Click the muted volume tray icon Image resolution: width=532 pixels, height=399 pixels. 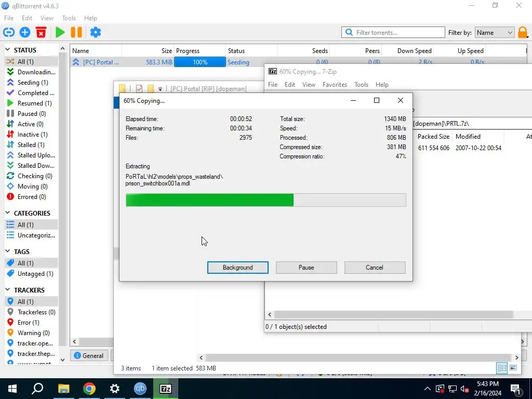tap(465, 389)
